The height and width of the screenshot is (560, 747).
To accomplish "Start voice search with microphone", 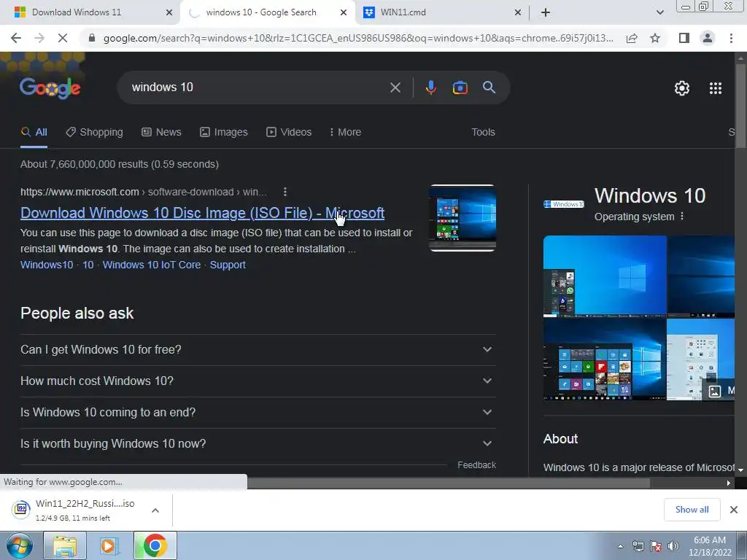I will pos(430,87).
